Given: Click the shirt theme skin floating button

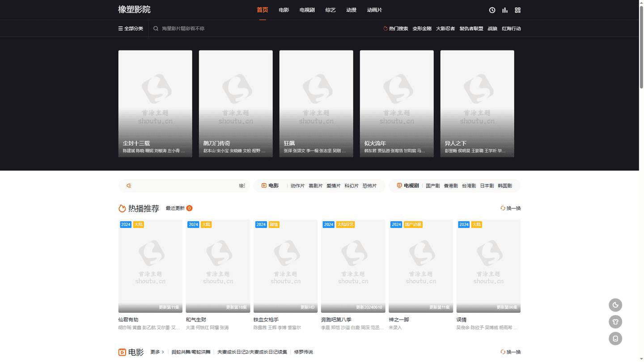Looking at the screenshot, I should tap(615, 322).
